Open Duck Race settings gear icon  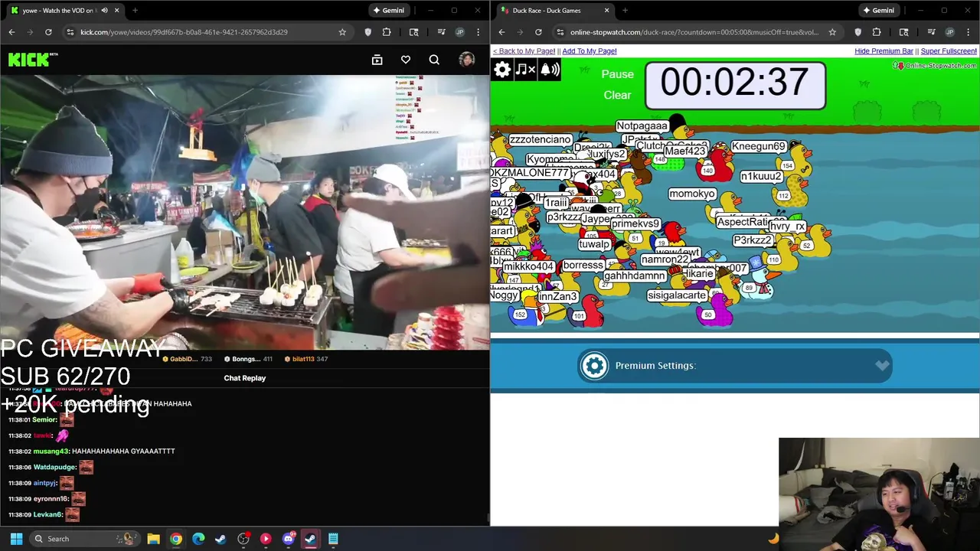tap(502, 70)
